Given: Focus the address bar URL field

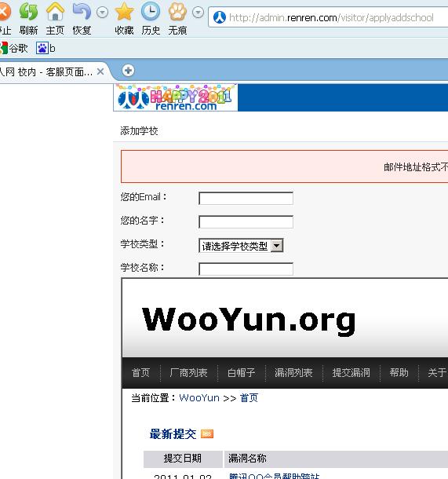Looking at the screenshot, I should point(331,18).
